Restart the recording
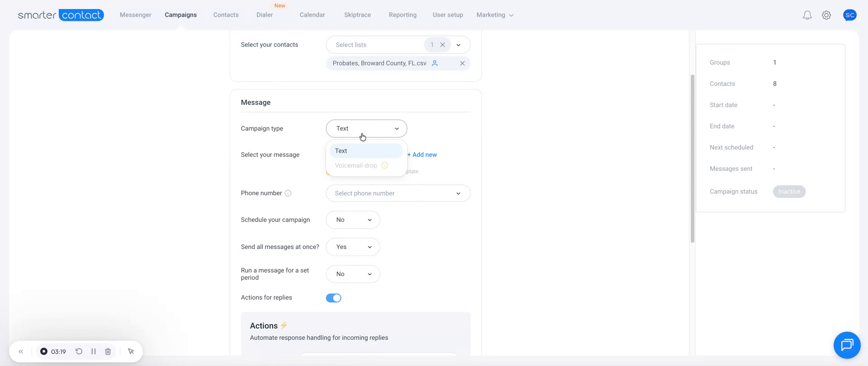The image size is (868, 366). pos(79,352)
